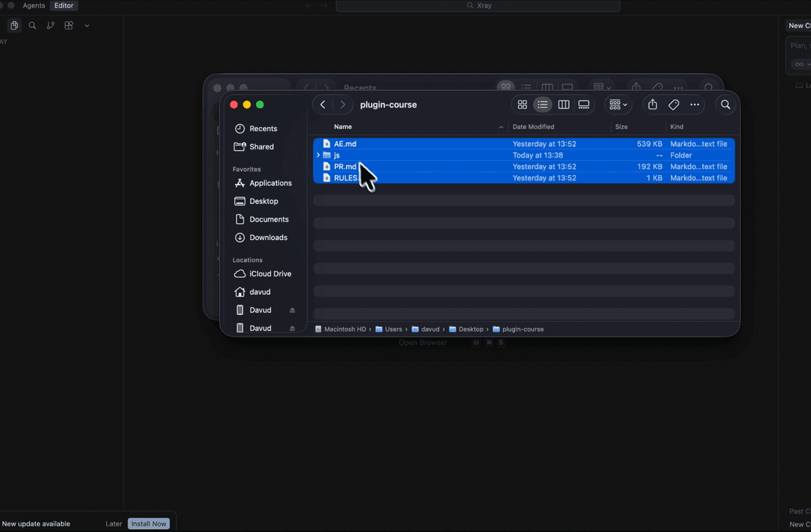Viewport: 811px width, 532px height.
Task: Open the Explorer files icon in sidebar
Action: coord(14,26)
